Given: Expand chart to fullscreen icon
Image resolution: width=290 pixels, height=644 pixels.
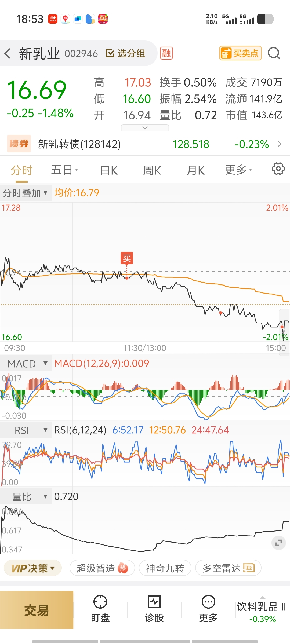Looking at the screenshot, I should point(279,543).
